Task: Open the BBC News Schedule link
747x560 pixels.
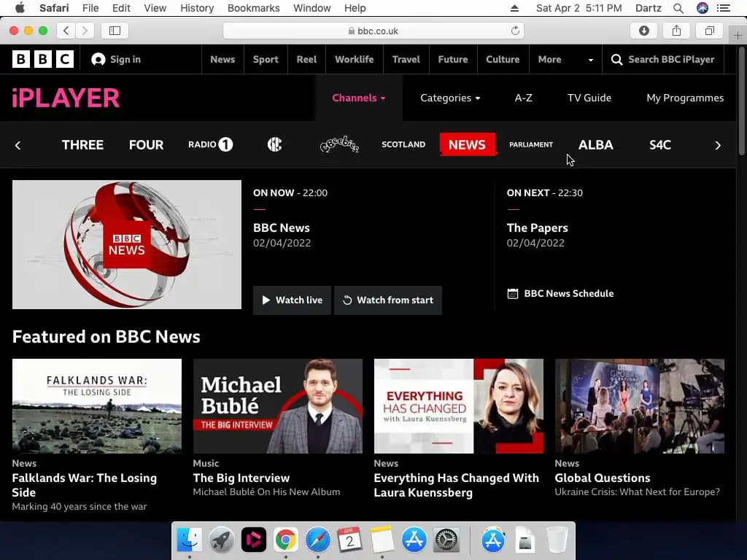Action: click(561, 293)
